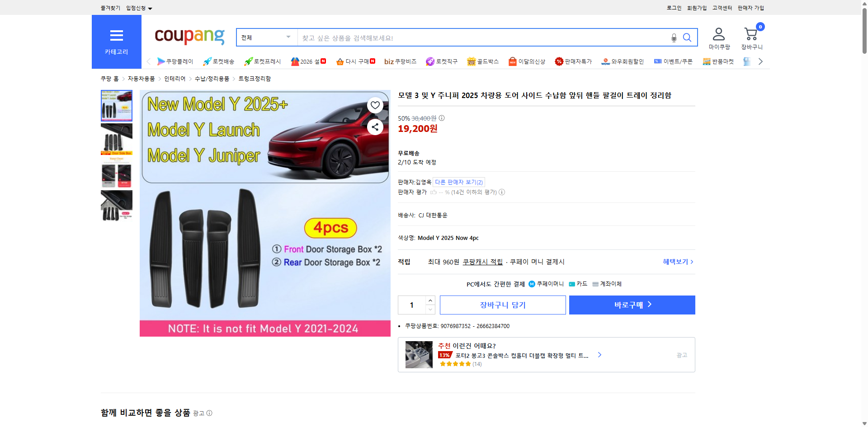Open 마이쿠팡 account icon
Viewport: 868px width, 427px height.
coord(718,34)
